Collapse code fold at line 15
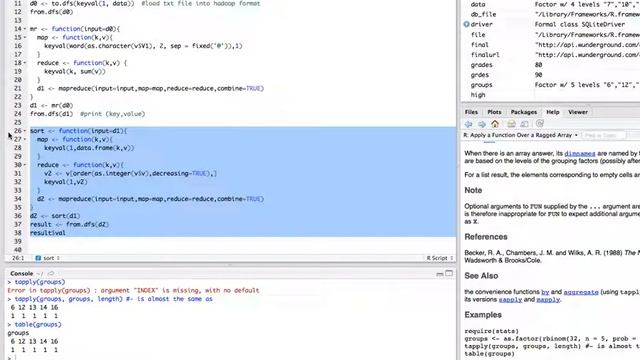640x360 pixels. [x=25, y=38]
